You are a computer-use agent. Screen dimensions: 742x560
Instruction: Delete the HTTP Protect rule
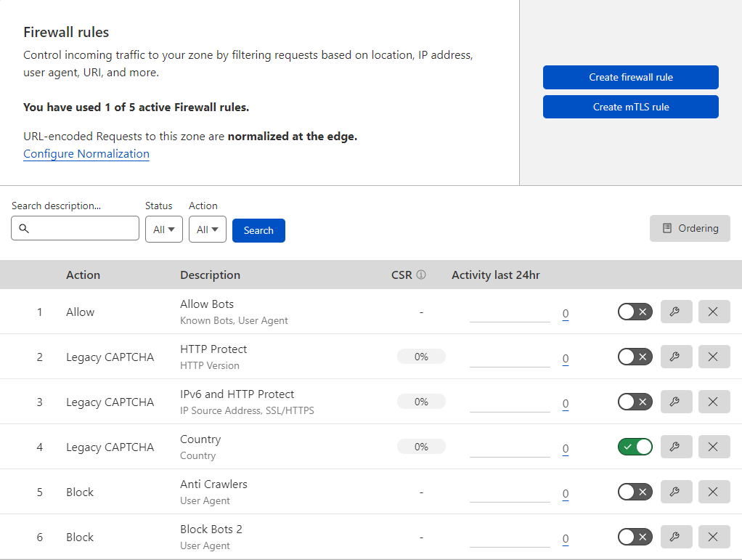click(714, 357)
